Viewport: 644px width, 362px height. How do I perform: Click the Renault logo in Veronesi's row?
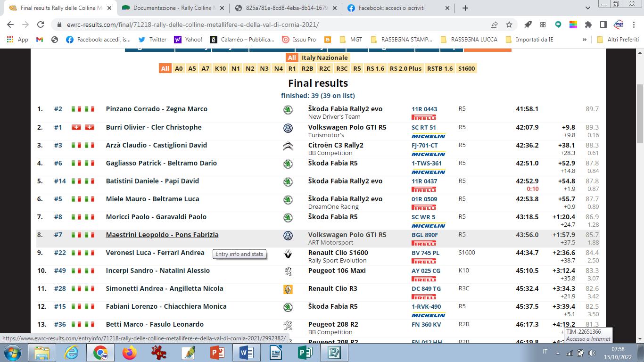[288, 254]
